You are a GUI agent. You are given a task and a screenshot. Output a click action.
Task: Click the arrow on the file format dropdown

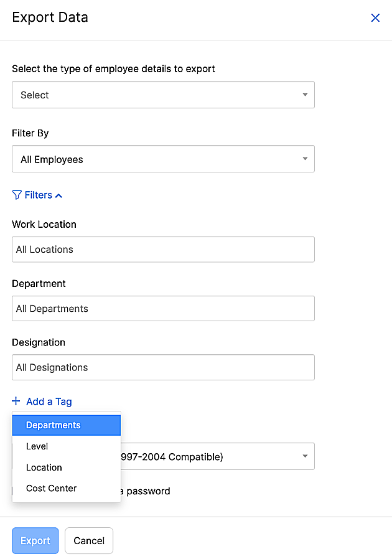tap(305, 457)
